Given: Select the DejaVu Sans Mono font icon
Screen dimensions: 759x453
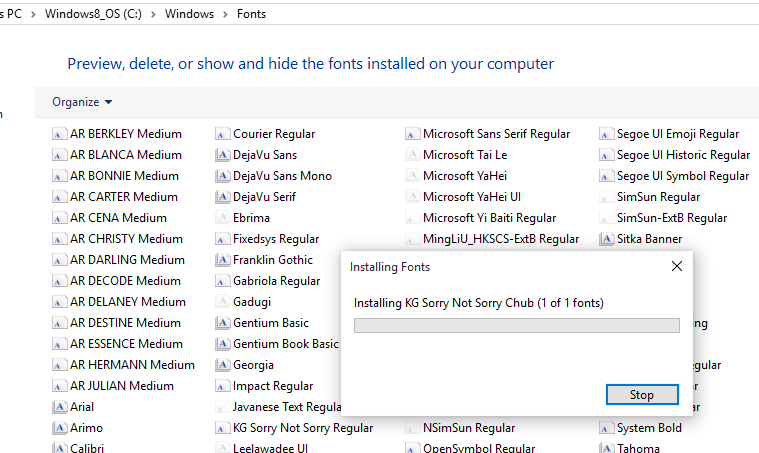Looking at the screenshot, I should coord(222,176).
